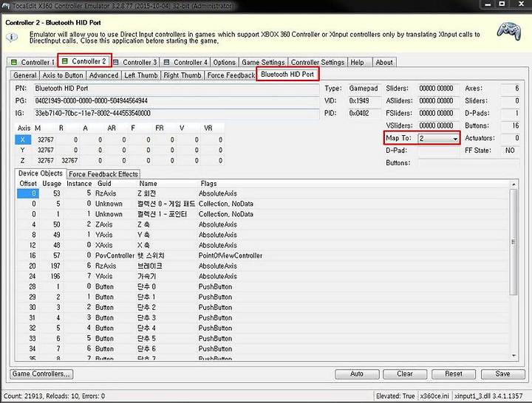The width and height of the screenshot is (532, 403).
Task: Click the Controller 3 tab status icon
Action: click(x=116, y=62)
